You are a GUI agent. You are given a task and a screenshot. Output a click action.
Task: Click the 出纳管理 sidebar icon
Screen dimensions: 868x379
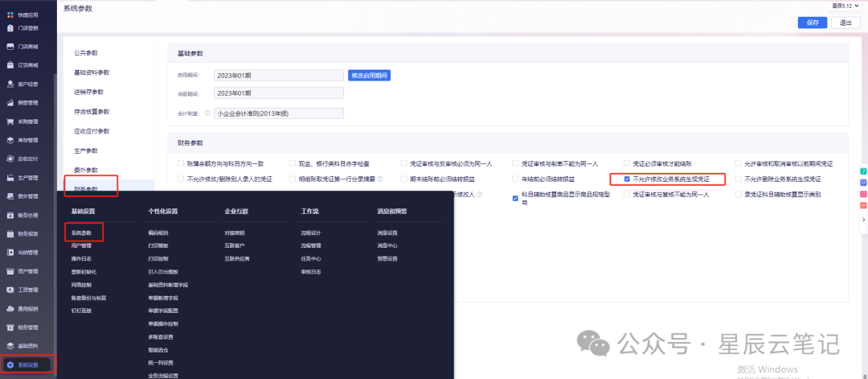[x=10, y=253]
